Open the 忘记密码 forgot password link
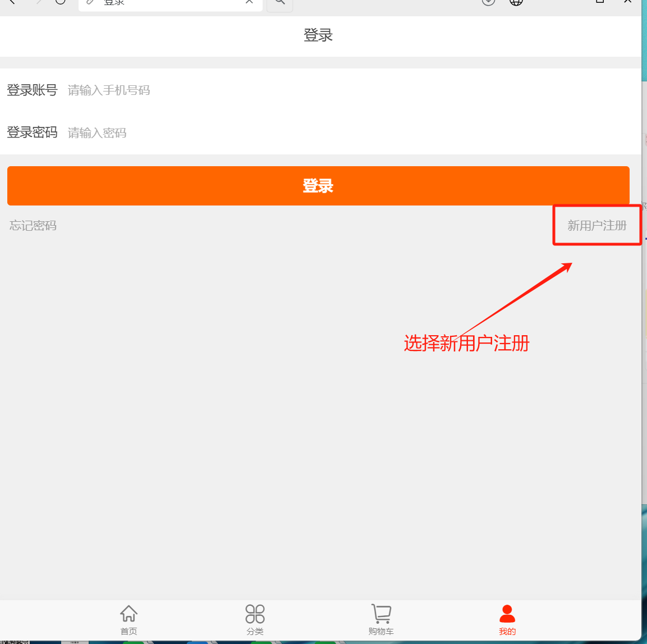Screen dimensions: 647x644 (x=33, y=225)
